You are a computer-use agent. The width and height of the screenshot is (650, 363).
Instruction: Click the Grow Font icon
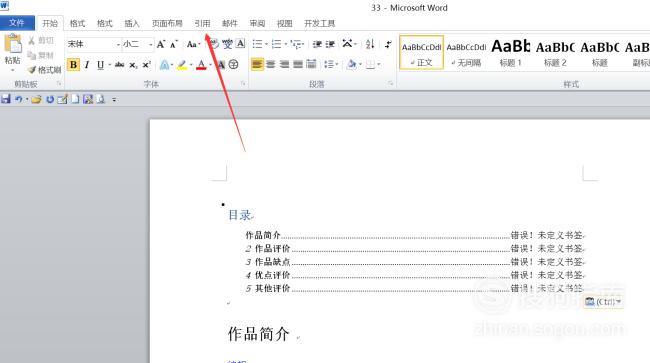pos(161,44)
